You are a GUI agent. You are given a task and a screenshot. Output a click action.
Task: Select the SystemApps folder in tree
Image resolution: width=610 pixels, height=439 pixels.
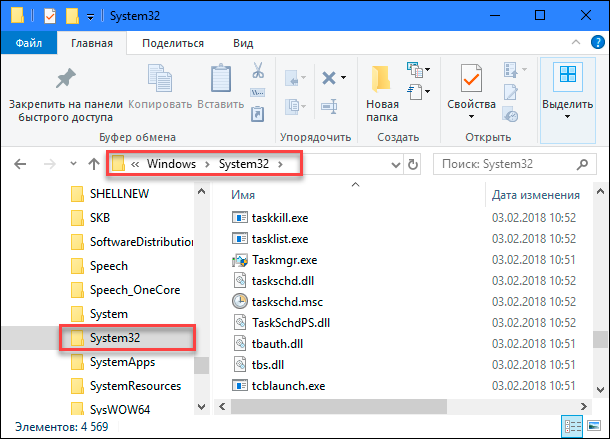pyautogui.click(x=113, y=362)
